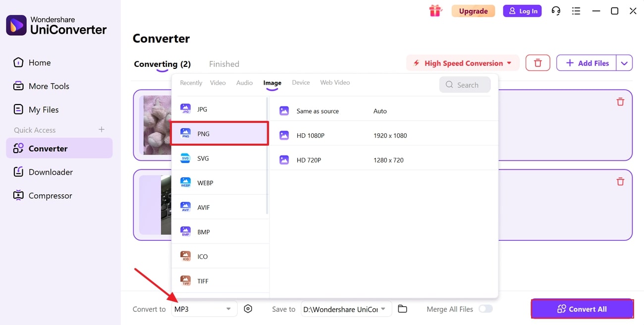The width and height of the screenshot is (644, 325).
Task: Open the Finished tab
Action: [224, 64]
